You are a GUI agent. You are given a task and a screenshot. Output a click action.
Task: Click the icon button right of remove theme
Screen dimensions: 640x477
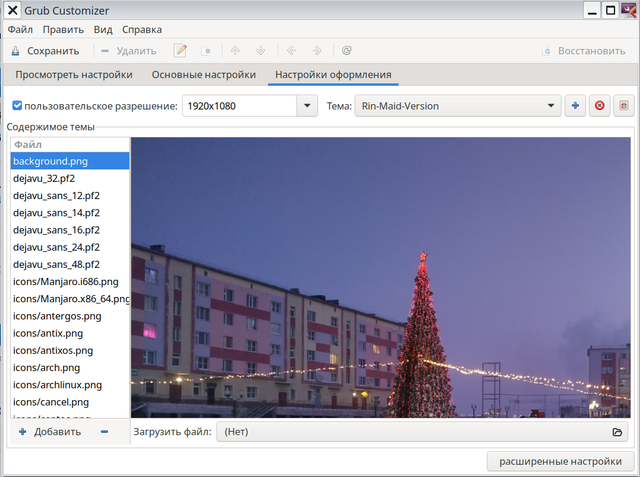[624, 106]
